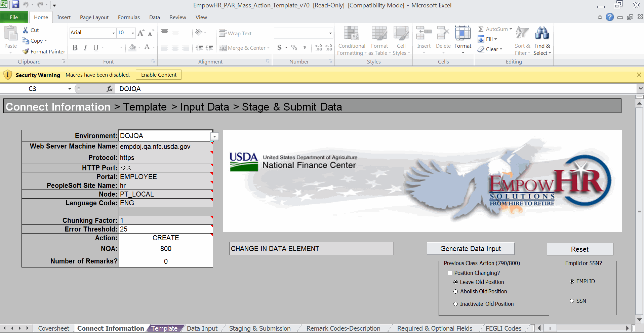
Task: Click the Orientation text rotation icon
Action: pos(199,33)
